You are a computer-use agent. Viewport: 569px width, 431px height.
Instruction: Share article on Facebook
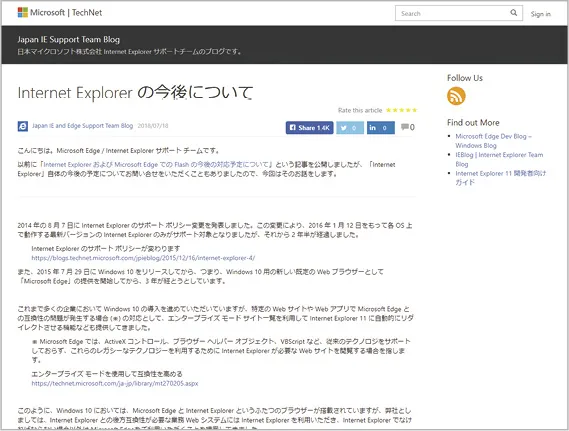[310, 128]
